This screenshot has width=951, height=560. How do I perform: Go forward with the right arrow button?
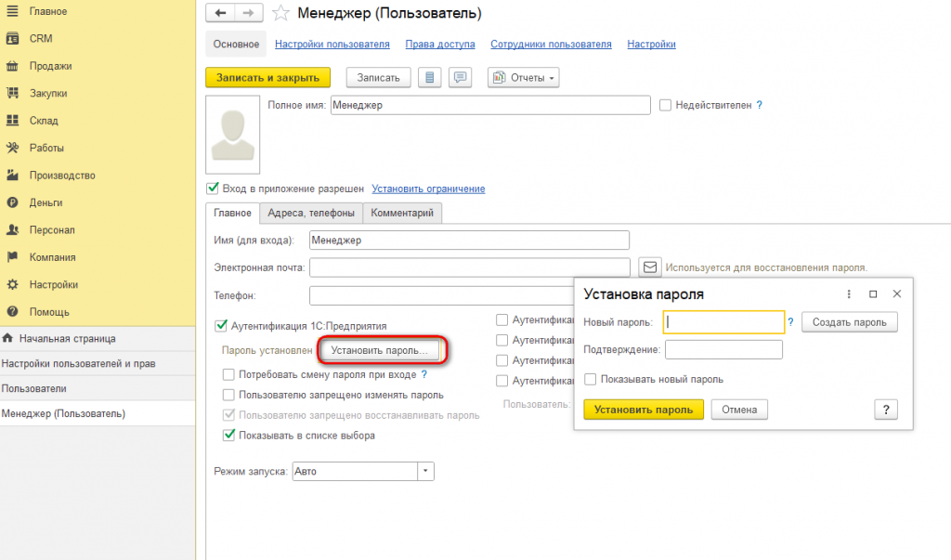249,13
